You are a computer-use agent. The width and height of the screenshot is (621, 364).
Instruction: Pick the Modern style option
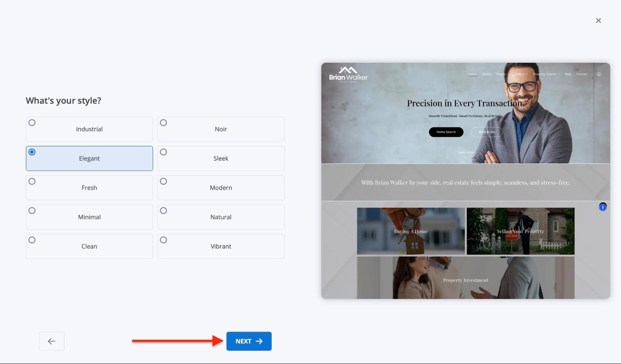221,188
